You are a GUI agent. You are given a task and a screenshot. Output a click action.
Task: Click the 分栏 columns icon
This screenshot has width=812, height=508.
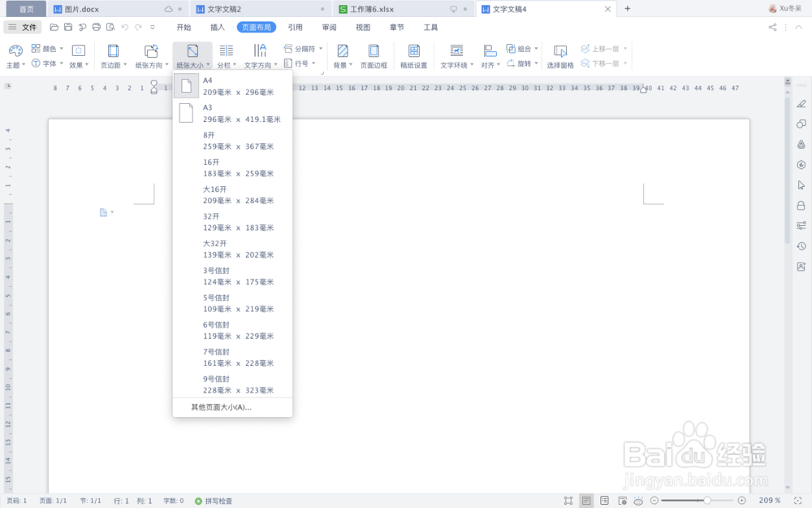(227, 50)
